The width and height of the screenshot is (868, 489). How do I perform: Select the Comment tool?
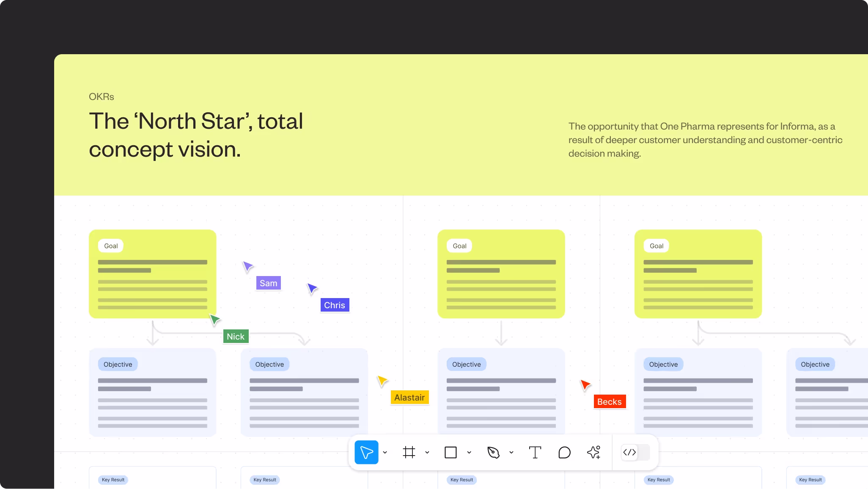(564, 453)
